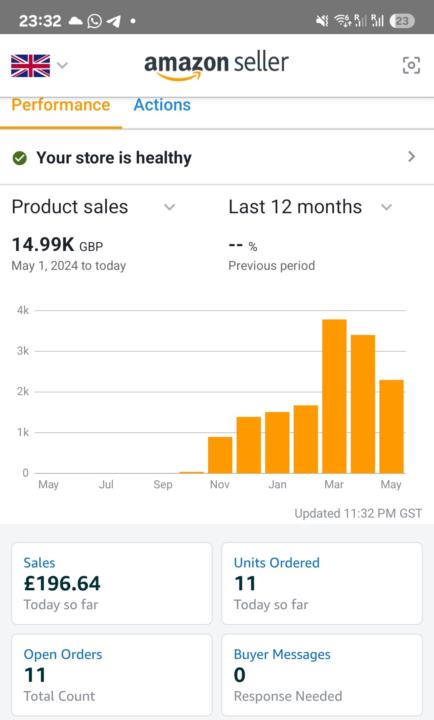Open the Last 12 months range dropdown
This screenshot has width=434, height=720.
pos(387,207)
